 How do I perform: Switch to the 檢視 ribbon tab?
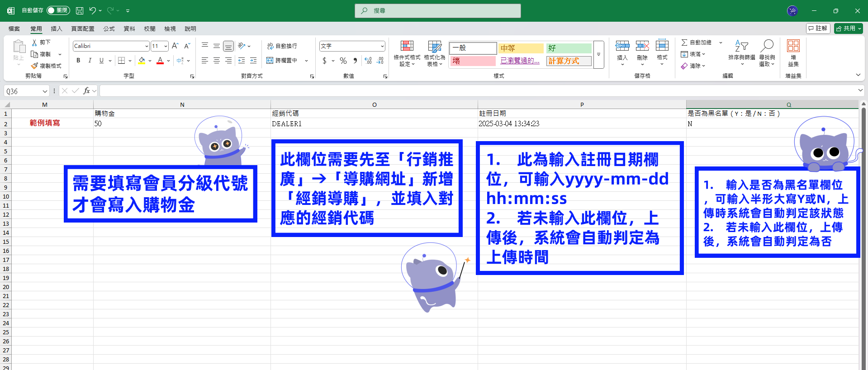[170, 28]
